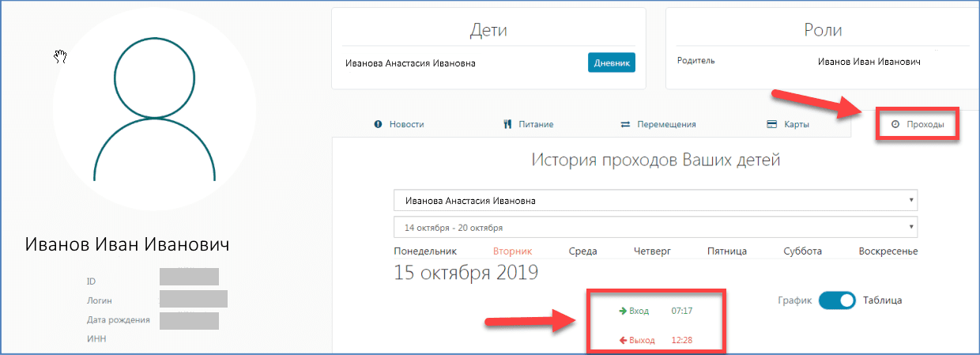Image resolution: width=980 pixels, height=355 pixels.
Task: Open the Новости tab
Action: (406, 124)
